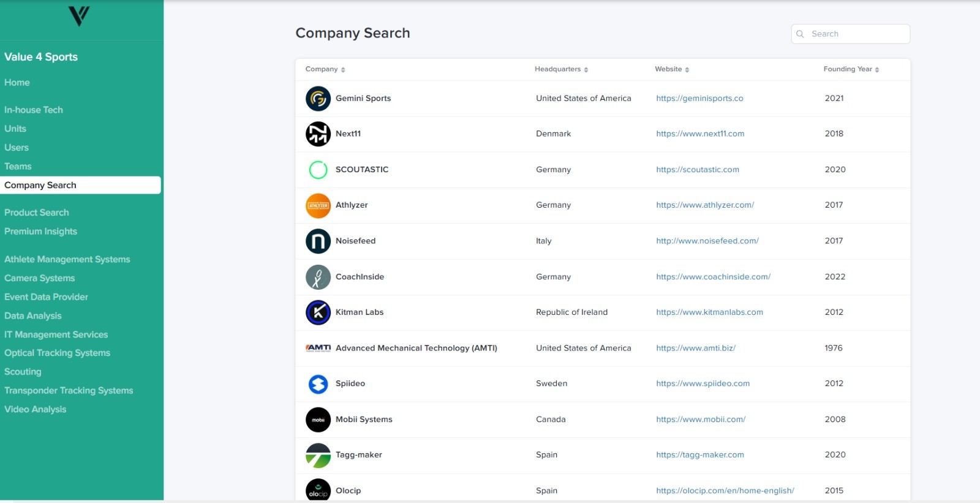Viewport: 980px width, 503px height.
Task: Click the Republic of Ireland headquarters cell
Action: coord(572,312)
